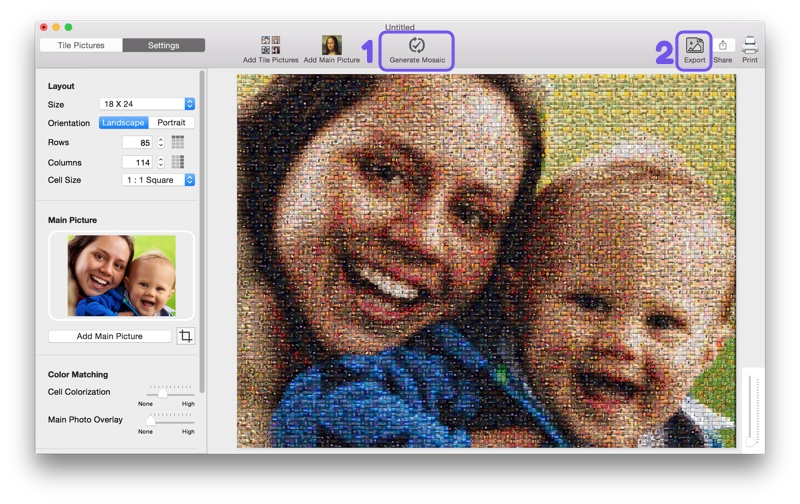This screenshot has height=504, width=800.
Task: Click the zoom slider beside the mosaic
Action: point(753,410)
